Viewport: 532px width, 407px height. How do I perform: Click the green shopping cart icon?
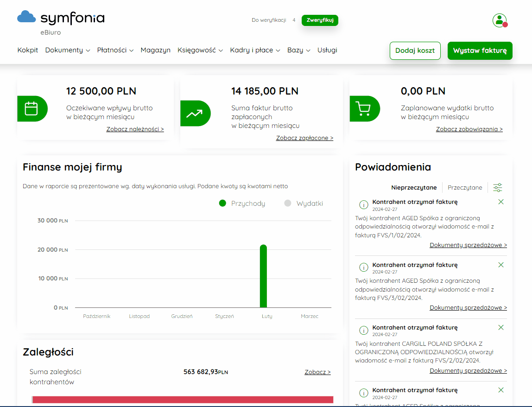(365, 108)
